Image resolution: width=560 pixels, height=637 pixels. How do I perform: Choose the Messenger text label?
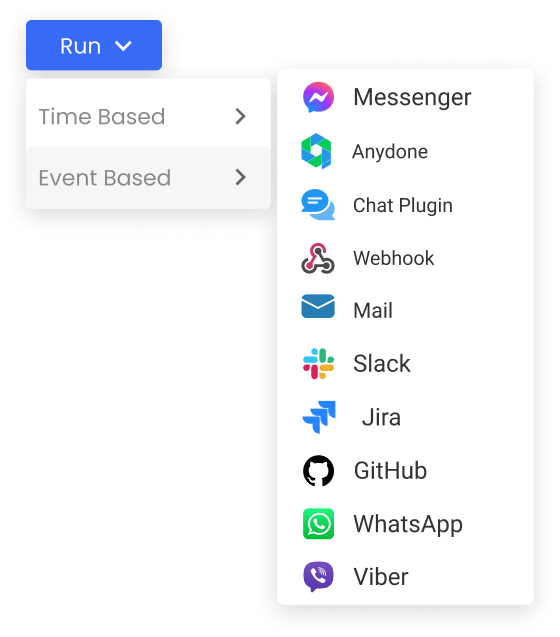coord(412,98)
